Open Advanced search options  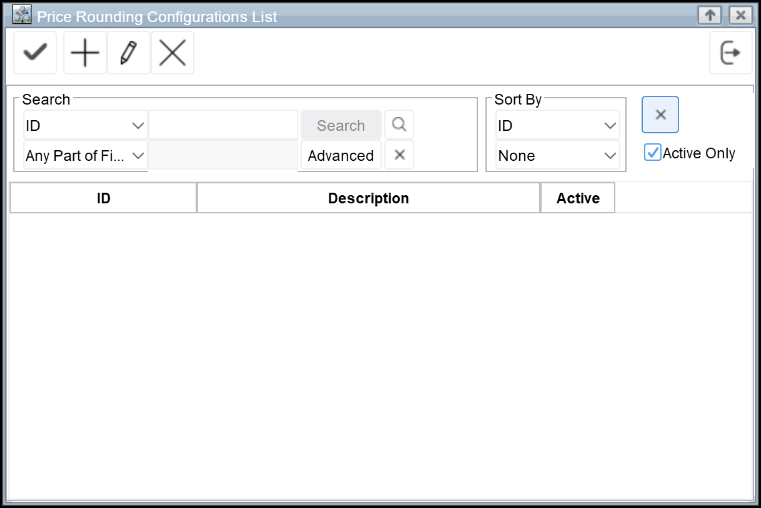click(341, 156)
